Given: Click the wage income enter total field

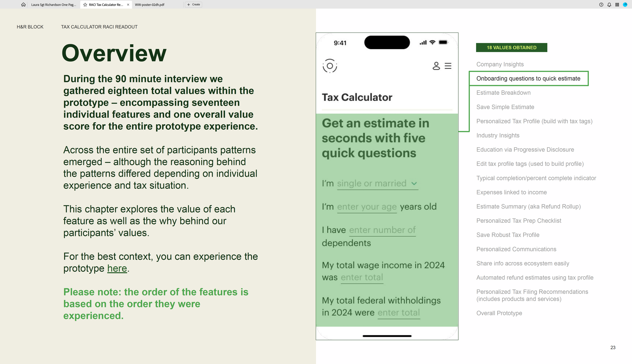Looking at the screenshot, I should (x=362, y=278).
